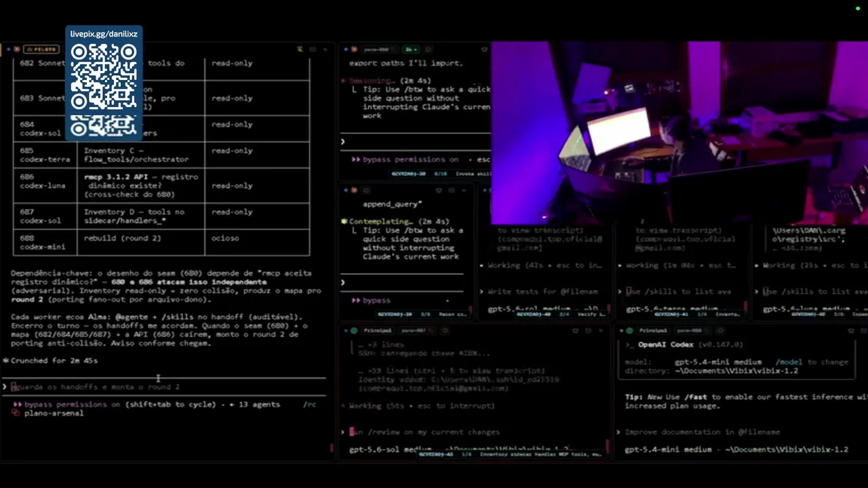Image resolution: width=868 pixels, height=488 pixels.
Task: Click 'gpt-5.4-mini medium' footer in pane-888
Action: point(670,449)
